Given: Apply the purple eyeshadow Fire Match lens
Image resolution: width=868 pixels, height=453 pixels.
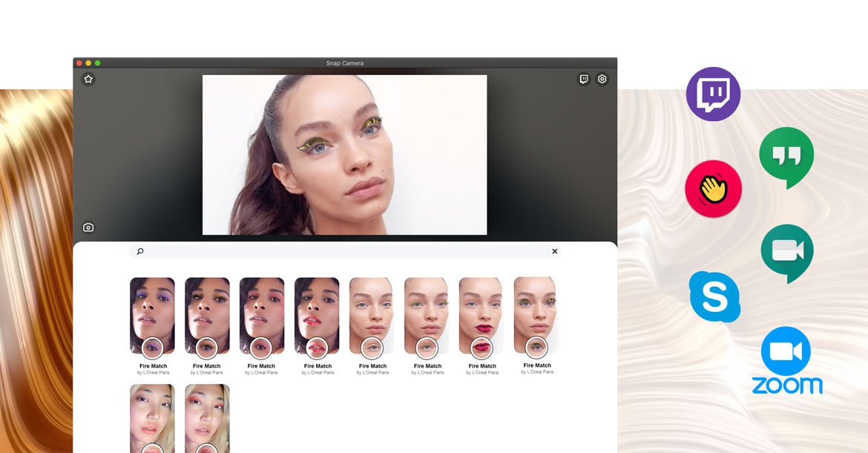Looking at the screenshot, I should (x=152, y=316).
